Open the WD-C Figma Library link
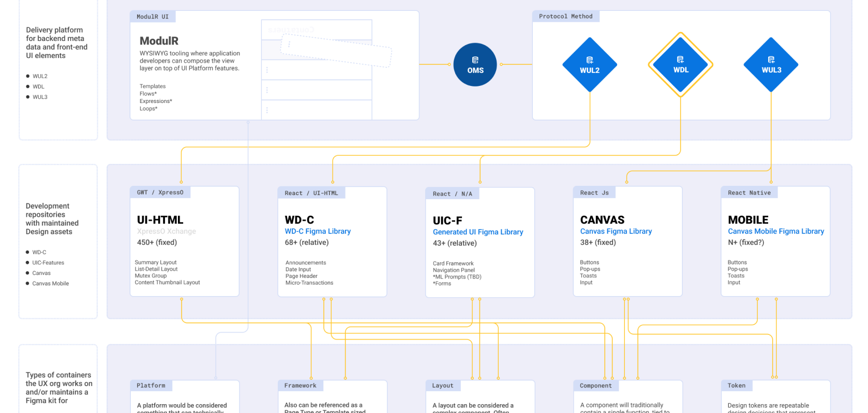Viewport: 868px width, 413px height. click(x=318, y=231)
